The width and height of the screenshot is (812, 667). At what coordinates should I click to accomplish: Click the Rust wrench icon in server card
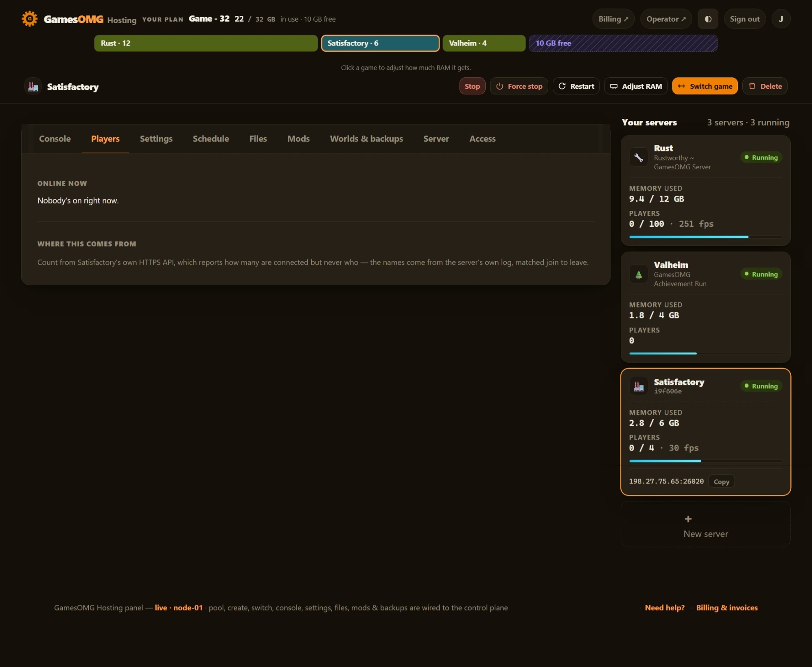point(639,157)
